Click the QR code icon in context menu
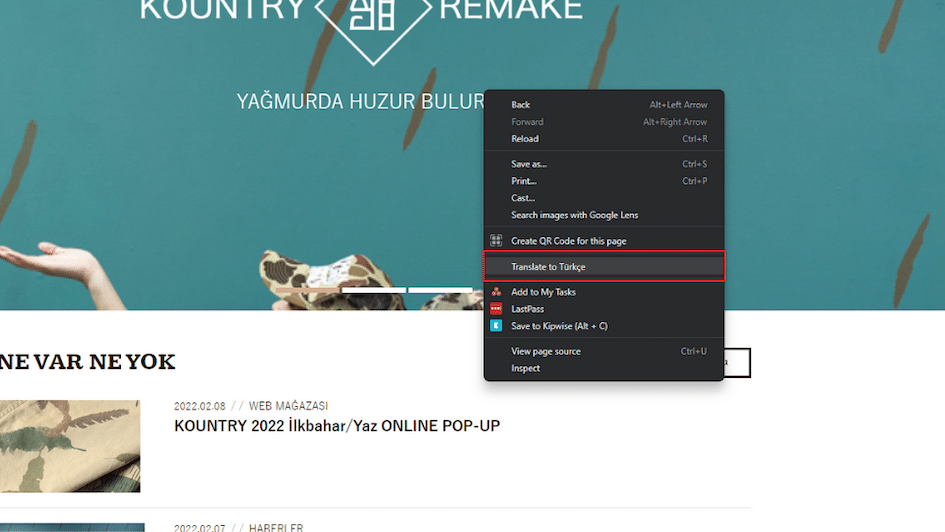 click(x=496, y=241)
